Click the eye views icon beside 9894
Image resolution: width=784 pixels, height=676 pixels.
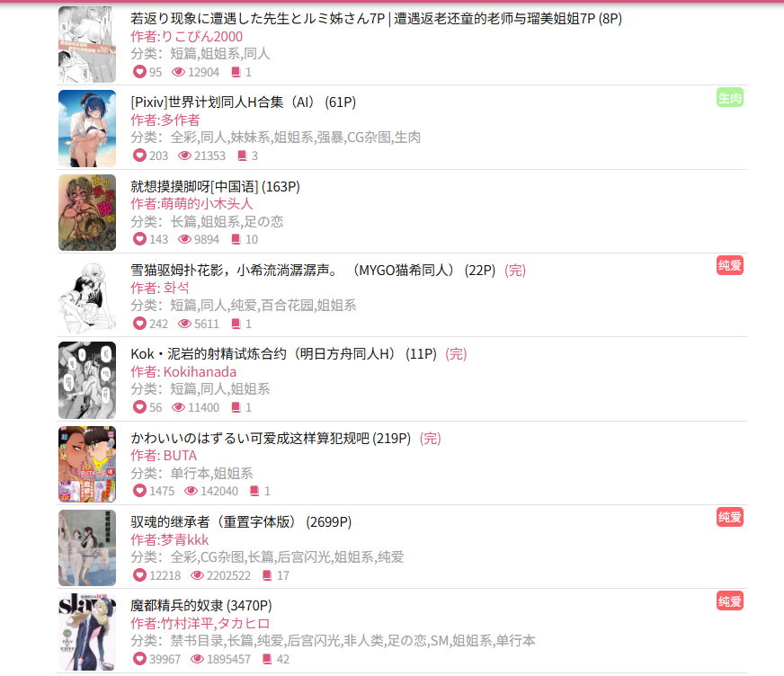point(184,239)
